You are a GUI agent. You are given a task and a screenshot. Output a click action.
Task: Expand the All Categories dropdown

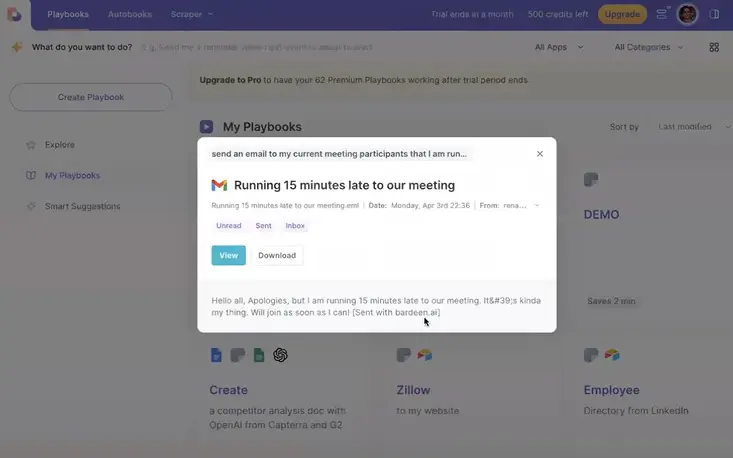pos(648,47)
